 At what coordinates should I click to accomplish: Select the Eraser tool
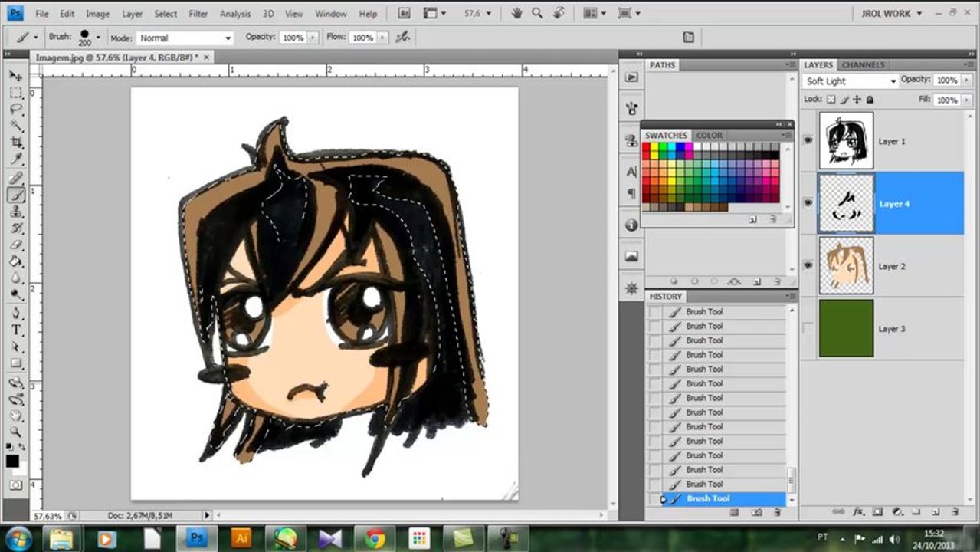(x=15, y=246)
